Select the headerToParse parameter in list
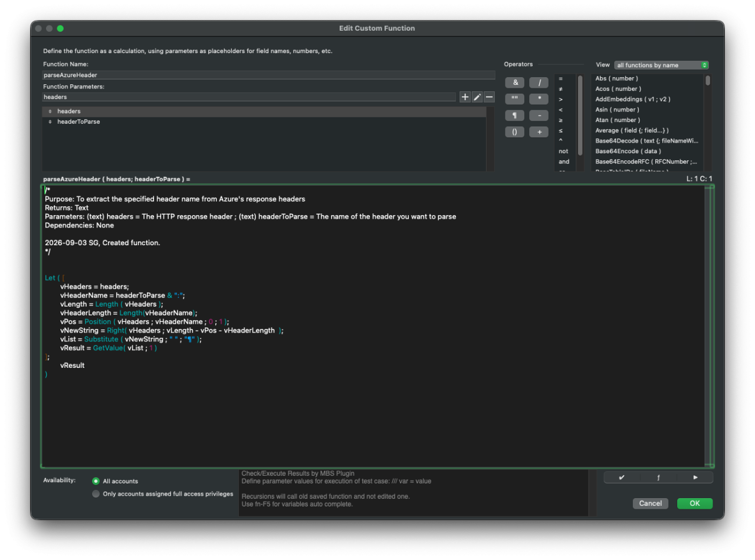Image resolution: width=755 pixels, height=560 pixels. [264, 122]
